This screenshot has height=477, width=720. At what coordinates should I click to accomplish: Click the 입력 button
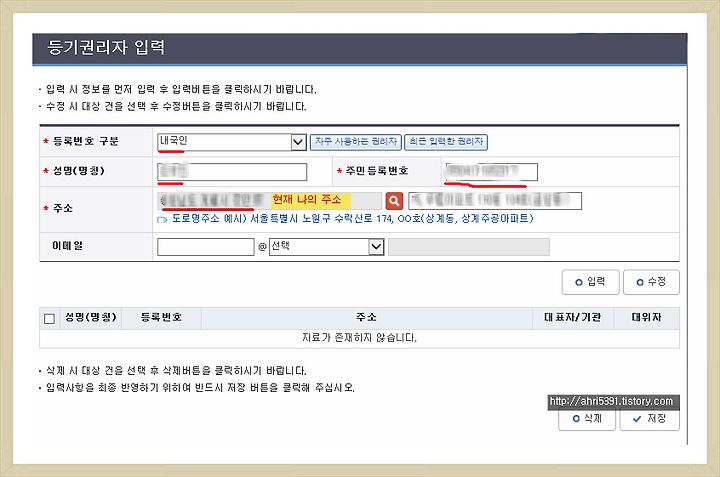pos(591,282)
